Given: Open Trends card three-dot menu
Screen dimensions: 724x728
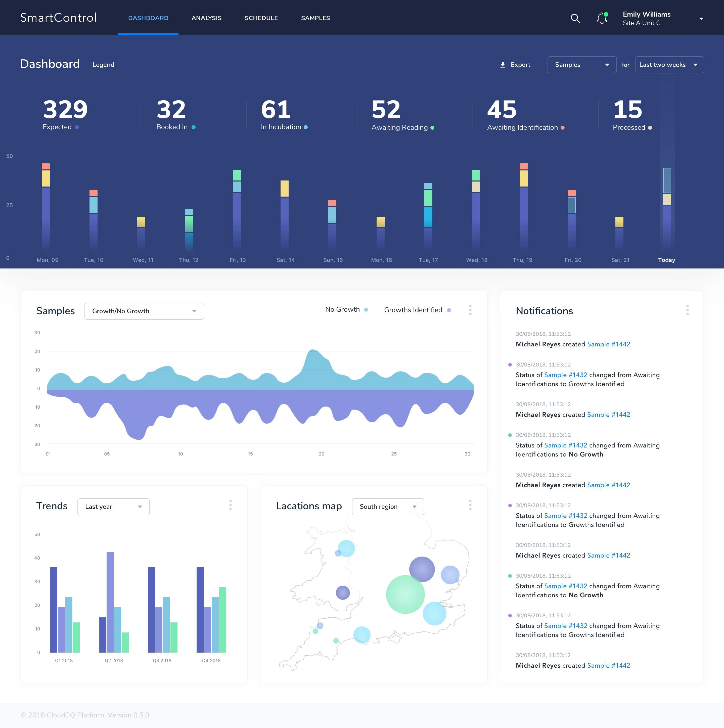Looking at the screenshot, I should pos(230,505).
